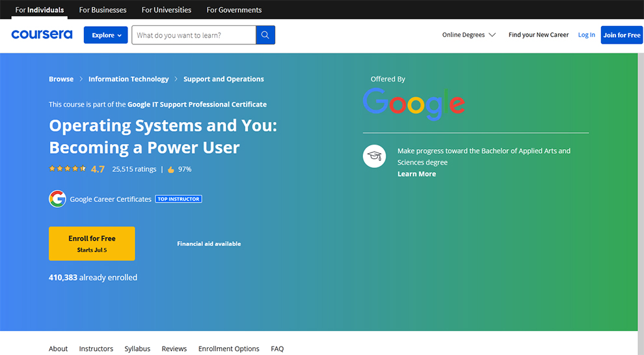Viewport: 644px width, 355px height.
Task: Open Google IT Support Professional Certificate link
Action: click(197, 104)
